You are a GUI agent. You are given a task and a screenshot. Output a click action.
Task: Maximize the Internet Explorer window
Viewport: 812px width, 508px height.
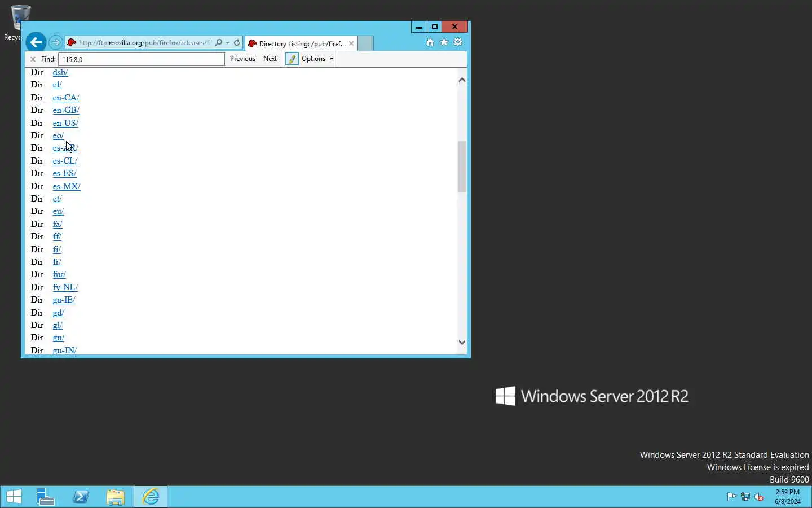[434, 27]
